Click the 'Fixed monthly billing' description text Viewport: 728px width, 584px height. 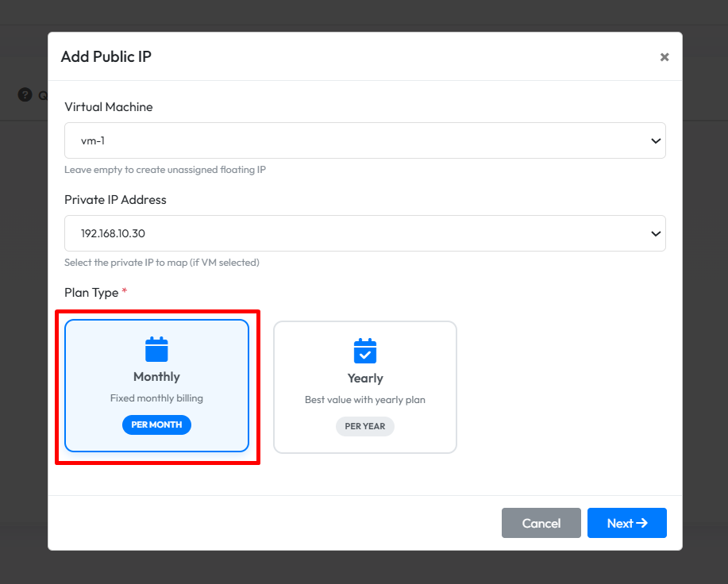coord(156,398)
